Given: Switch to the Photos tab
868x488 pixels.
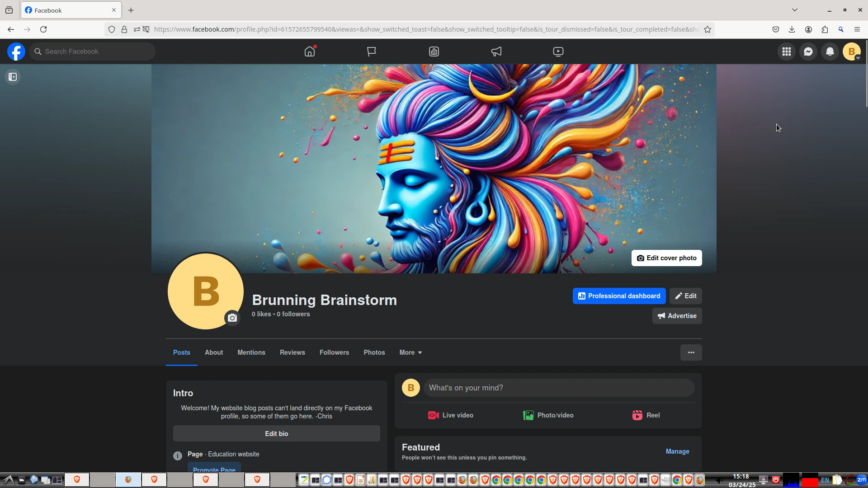Looking at the screenshot, I should (374, 352).
